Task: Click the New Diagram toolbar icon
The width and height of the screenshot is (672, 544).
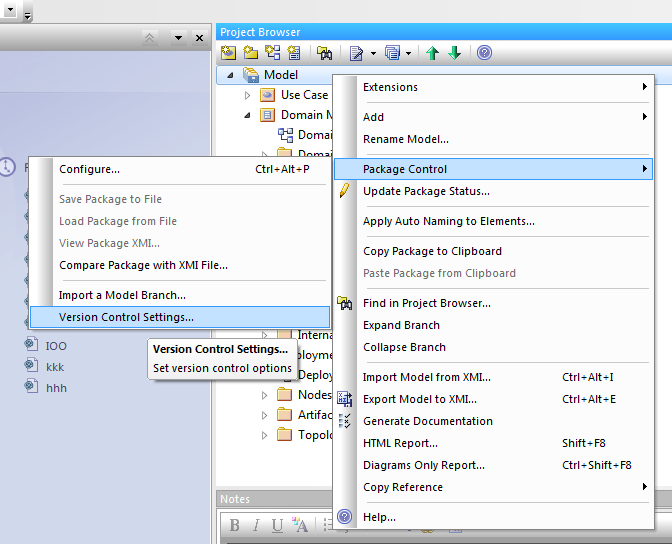Action: point(272,53)
